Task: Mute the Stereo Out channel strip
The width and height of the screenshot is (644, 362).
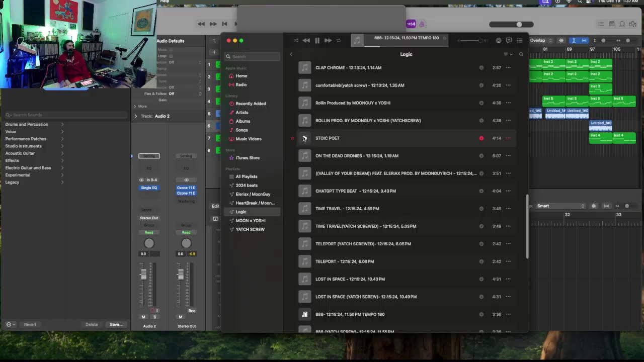Action: pos(180,317)
